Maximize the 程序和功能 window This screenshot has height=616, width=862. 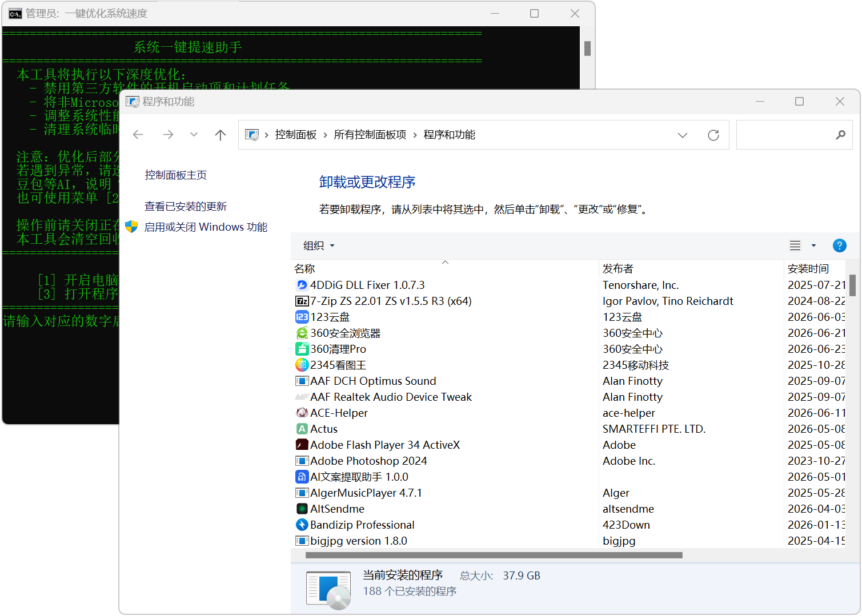(x=799, y=101)
